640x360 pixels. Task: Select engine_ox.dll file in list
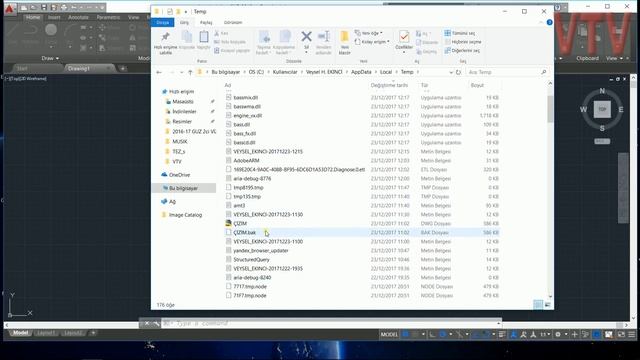pos(248,116)
